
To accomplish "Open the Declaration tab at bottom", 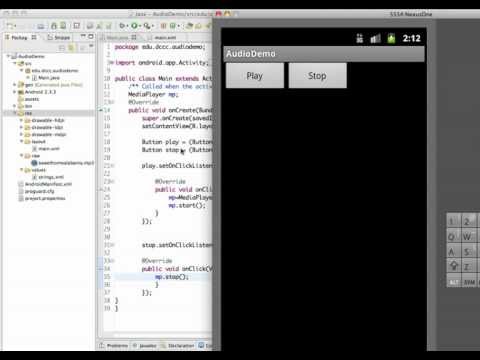I will (x=178, y=346).
